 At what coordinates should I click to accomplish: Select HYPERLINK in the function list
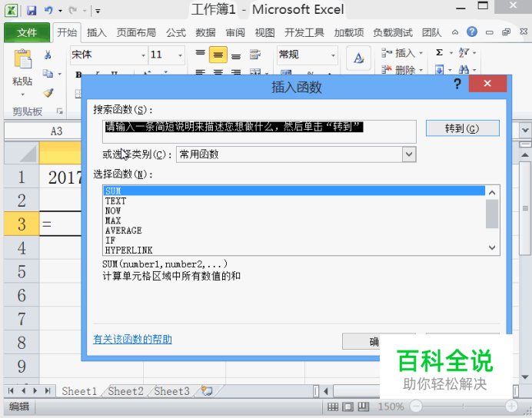pos(294,250)
